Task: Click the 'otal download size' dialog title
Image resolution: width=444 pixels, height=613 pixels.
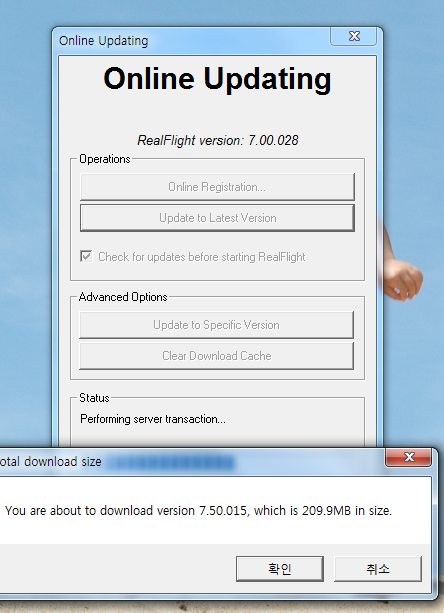Action: click(x=51, y=462)
